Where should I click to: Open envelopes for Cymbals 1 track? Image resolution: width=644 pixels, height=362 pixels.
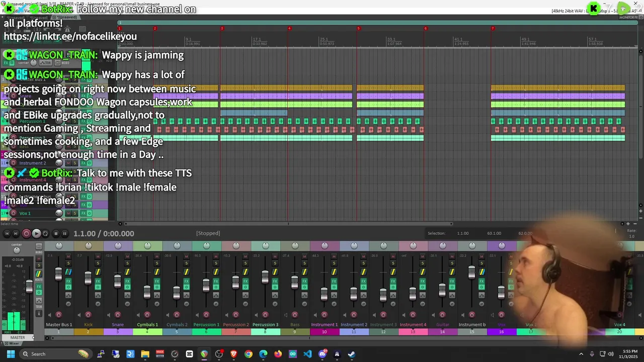tap(157, 295)
